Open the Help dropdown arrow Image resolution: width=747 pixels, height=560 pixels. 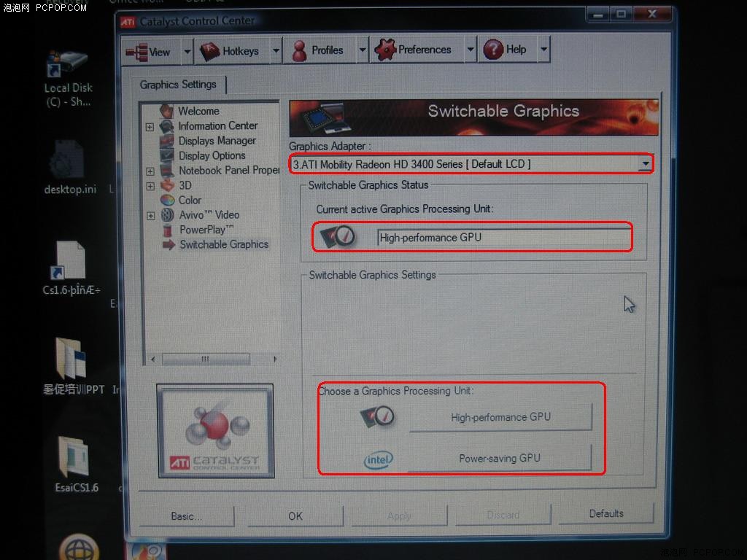543,49
